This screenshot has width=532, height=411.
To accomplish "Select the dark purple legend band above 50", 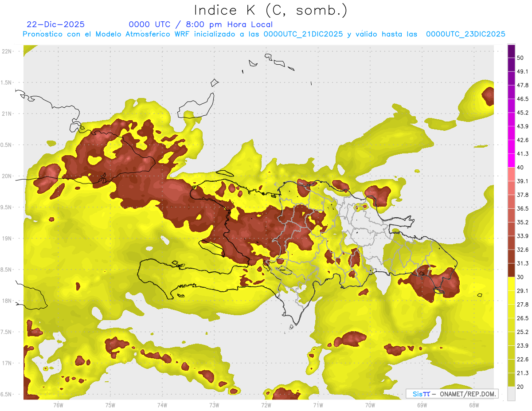I will click(x=512, y=51).
